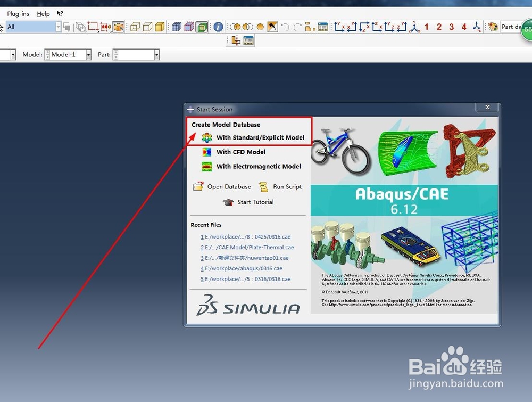Click the black arrow on orange square icon

[x=272, y=27]
